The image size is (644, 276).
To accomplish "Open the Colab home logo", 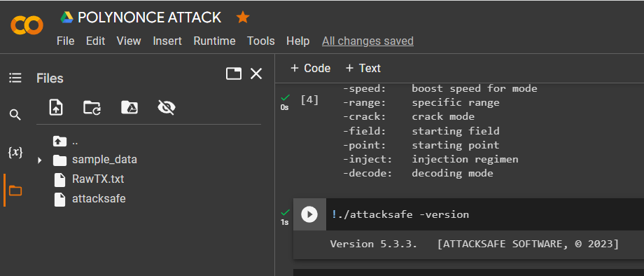I will coord(27,25).
